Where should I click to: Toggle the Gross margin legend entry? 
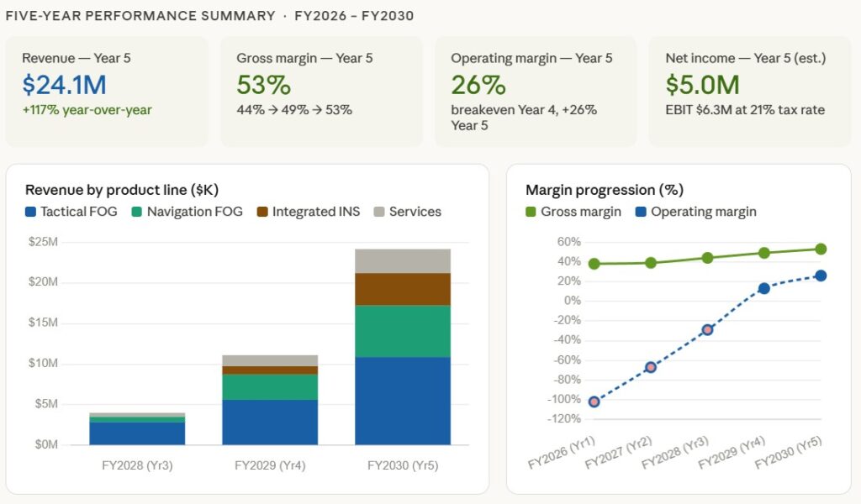580,212
